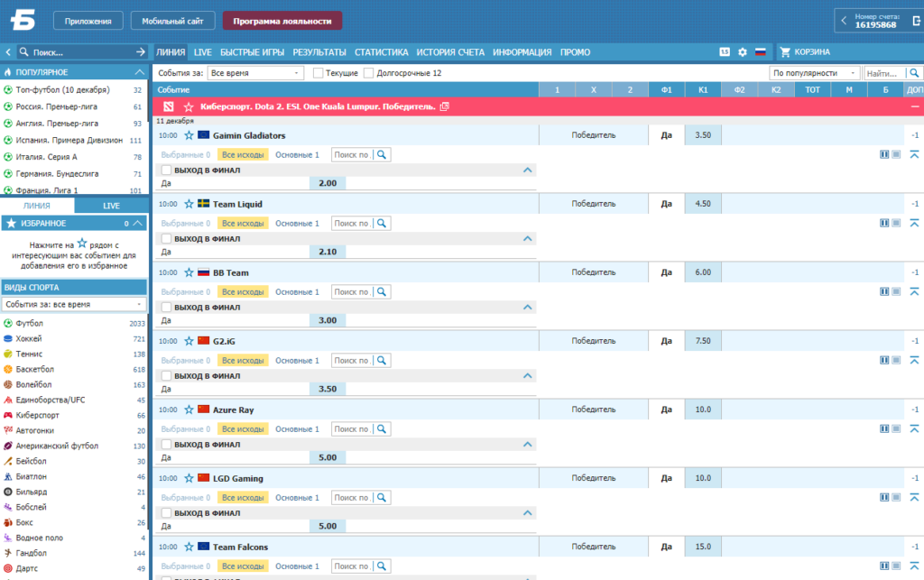This screenshot has width=924, height=580.
Task: Select Team Liquid final odds 2.10
Action: pos(328,252)
